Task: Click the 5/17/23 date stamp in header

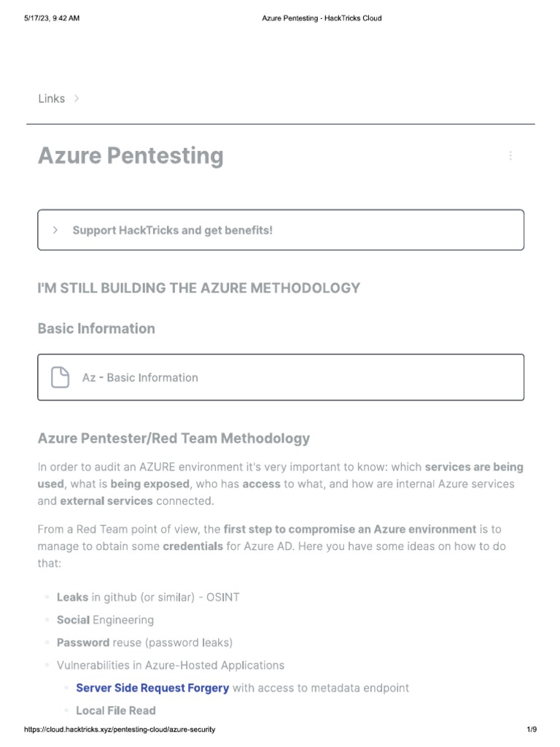Action: tap(51, 18)
